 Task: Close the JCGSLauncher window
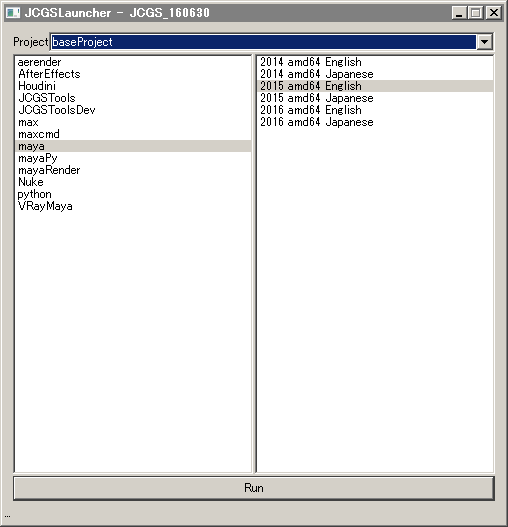(x=494, y=13)
